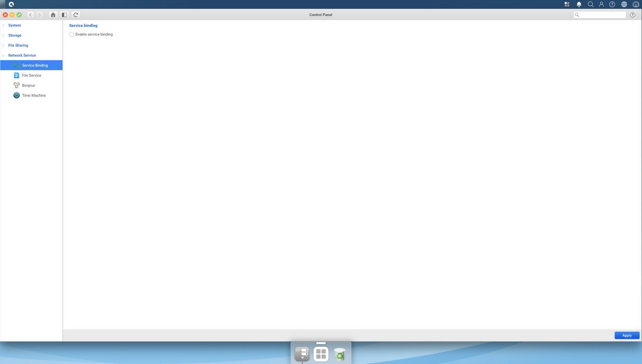The height and width of the screenshot is (364, 642).
Task: Click the QNAP logo in top bar
Action: (x=11, y=4)
